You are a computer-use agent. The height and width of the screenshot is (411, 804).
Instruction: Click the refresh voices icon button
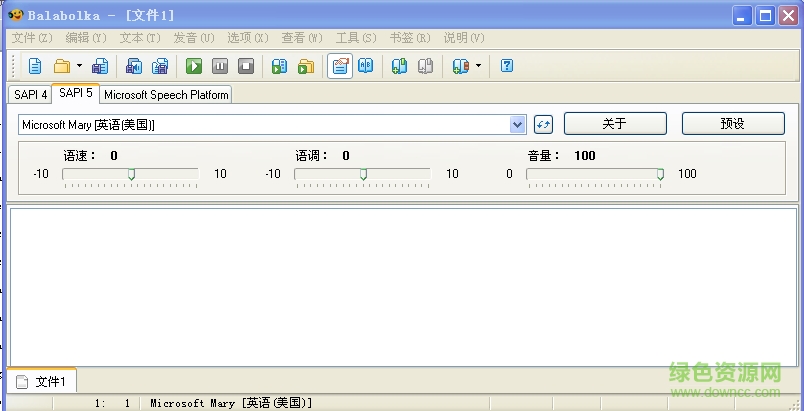(x=544, y=124)
